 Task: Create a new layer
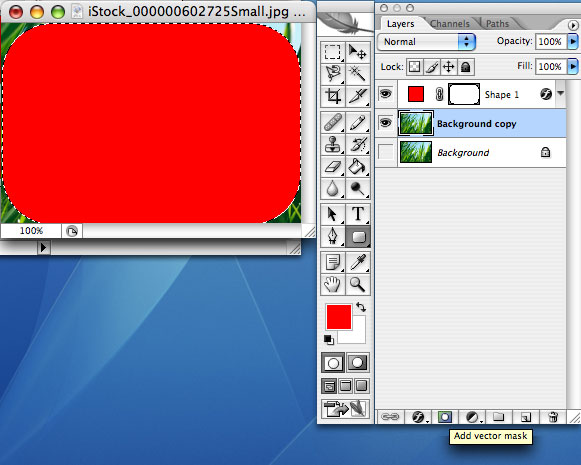pos(525,417)
